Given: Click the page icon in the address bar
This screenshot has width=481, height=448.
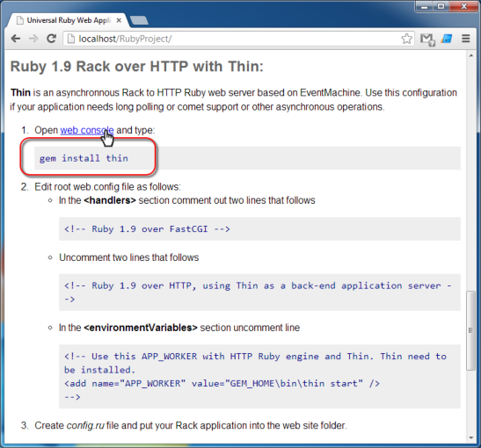Looking at the screenshot, I should pyautogui.click(x=71, y=39).
